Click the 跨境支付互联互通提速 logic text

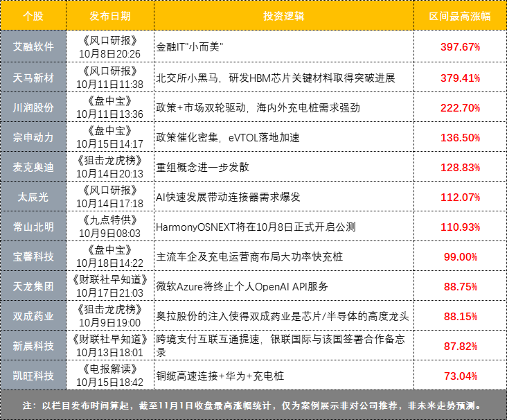point(281,346)
